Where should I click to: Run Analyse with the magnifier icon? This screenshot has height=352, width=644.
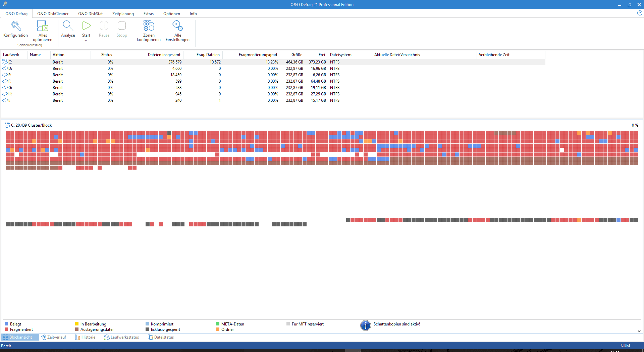coord(68,26)
